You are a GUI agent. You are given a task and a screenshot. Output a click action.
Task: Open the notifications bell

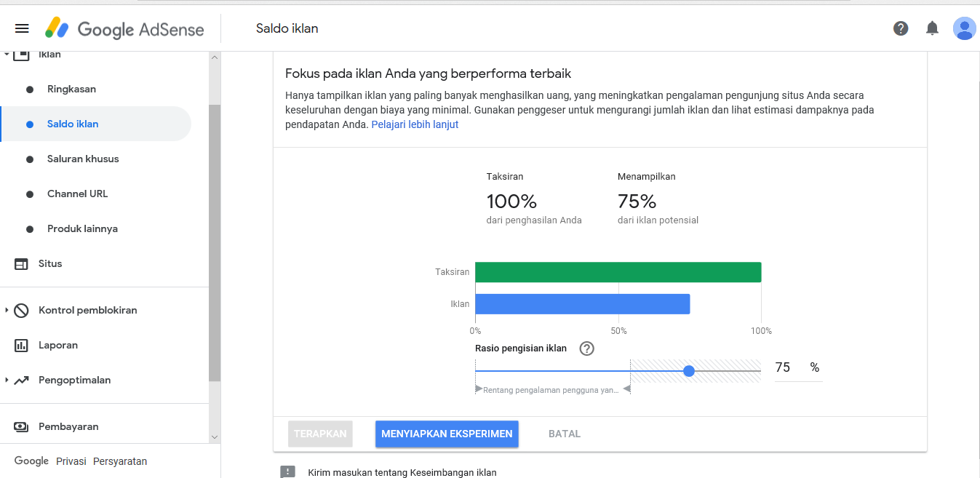(932, 28)
